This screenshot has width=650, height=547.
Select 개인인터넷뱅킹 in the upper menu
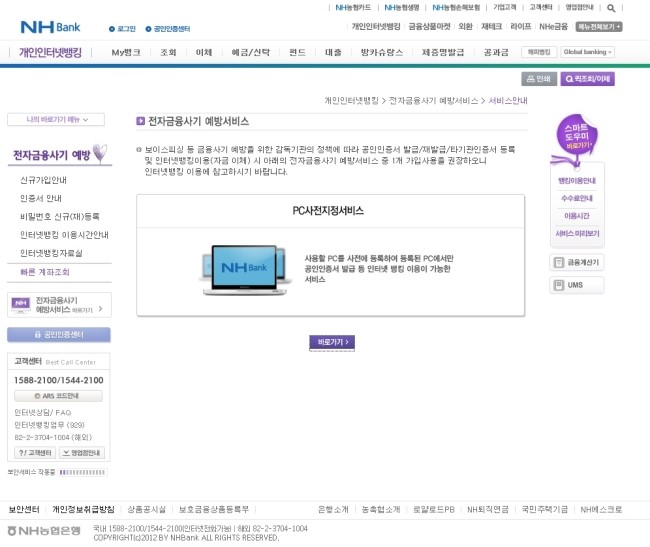376,27
